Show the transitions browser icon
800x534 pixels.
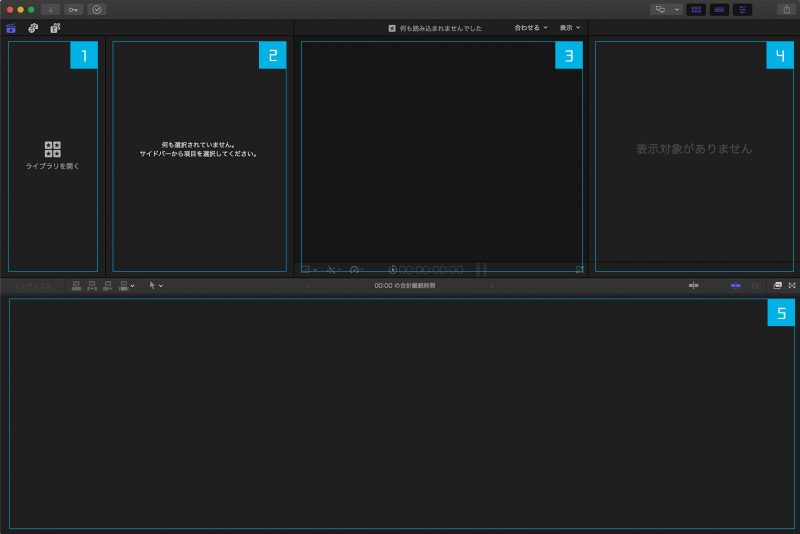792,286
